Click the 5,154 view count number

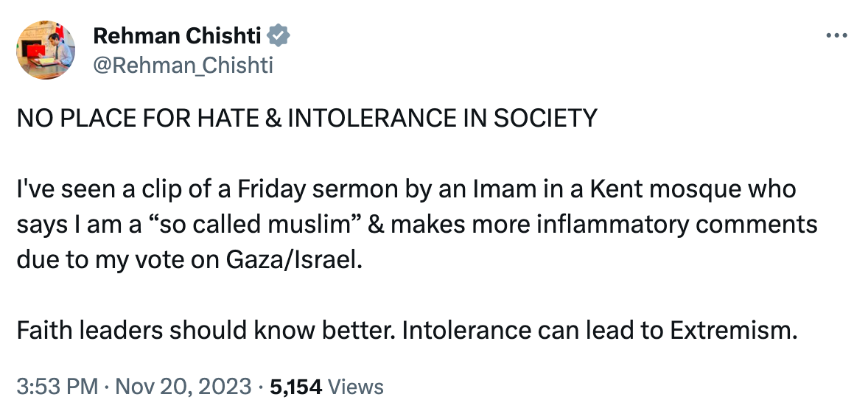(297, 387)
